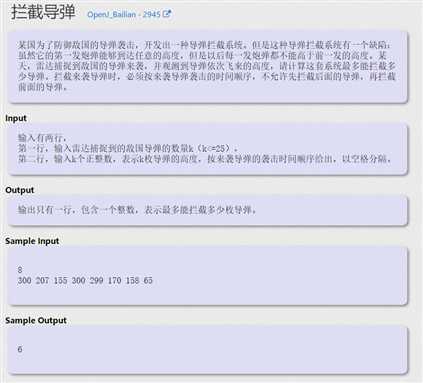The height and width of the screenshot is (383, 423).
Task: Click the line starting 第二行，输入k个正整数
Action: [x=205, y=159]
